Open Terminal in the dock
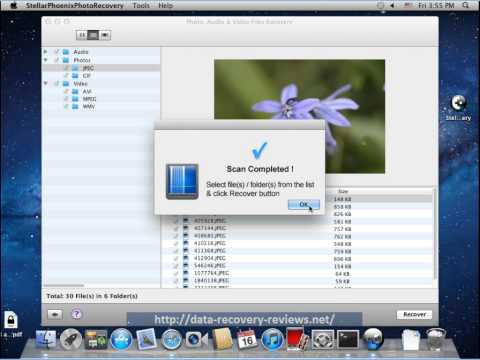The height and width of the screenshot is (360, 480). (348, 339)
